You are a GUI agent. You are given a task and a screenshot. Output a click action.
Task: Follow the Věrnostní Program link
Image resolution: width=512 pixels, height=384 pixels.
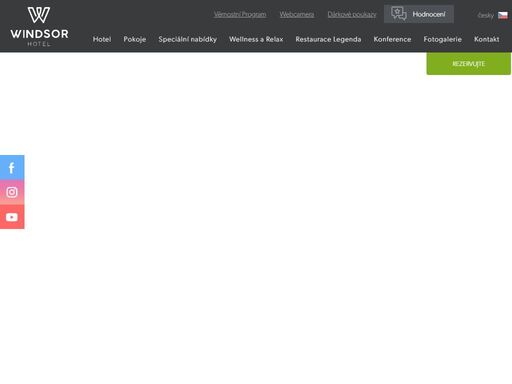pos(240,14)
